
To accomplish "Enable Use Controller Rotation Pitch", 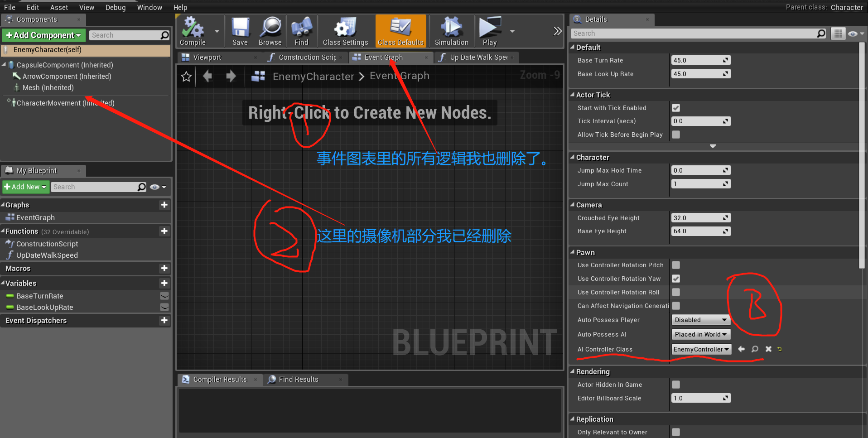I will tap(676, 265).
